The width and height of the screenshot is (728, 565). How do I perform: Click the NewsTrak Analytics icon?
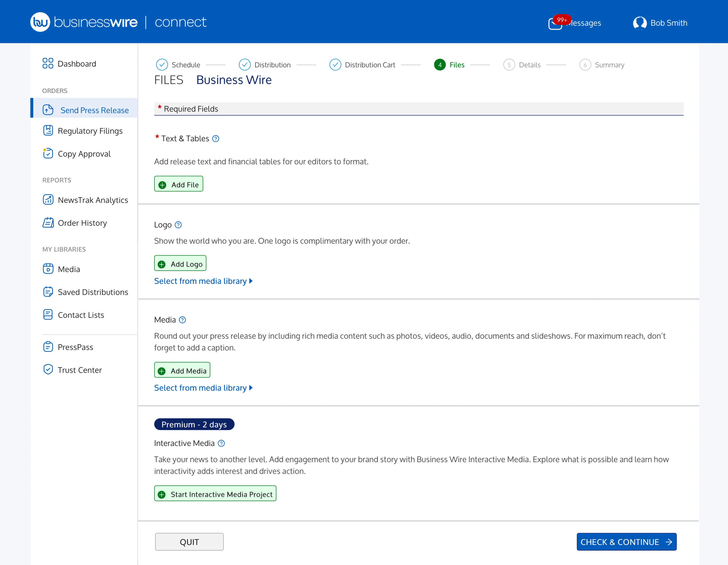48,199
